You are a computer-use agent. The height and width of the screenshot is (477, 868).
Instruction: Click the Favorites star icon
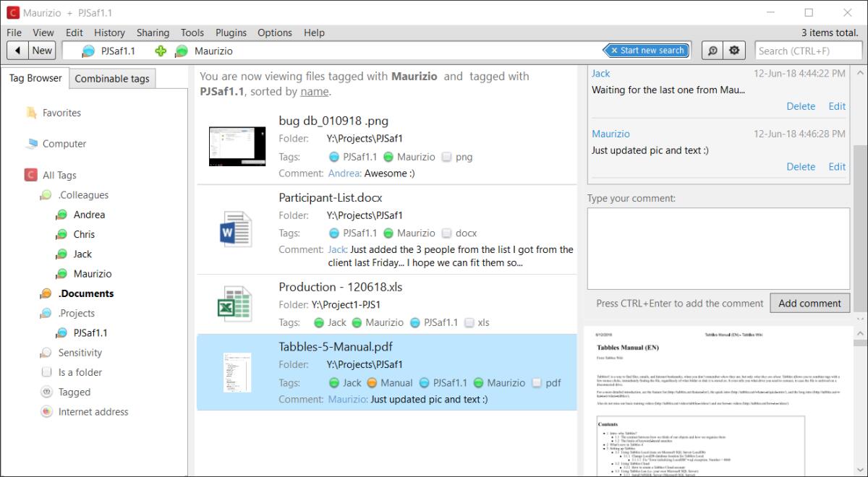pyautogui.click(x=31, y=113)
